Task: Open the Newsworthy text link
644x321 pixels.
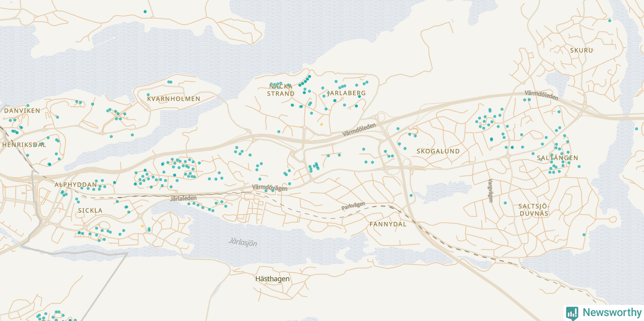Action: click(x=612, y=312)
